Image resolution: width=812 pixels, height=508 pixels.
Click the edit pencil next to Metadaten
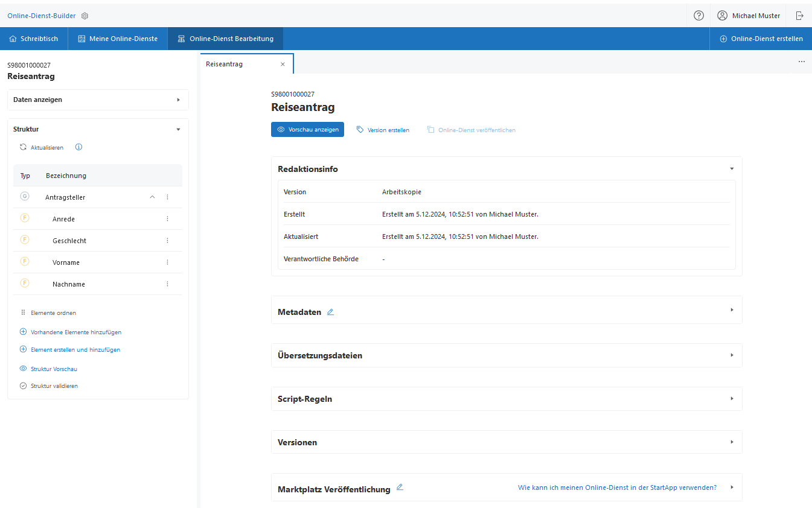point(330,312)
